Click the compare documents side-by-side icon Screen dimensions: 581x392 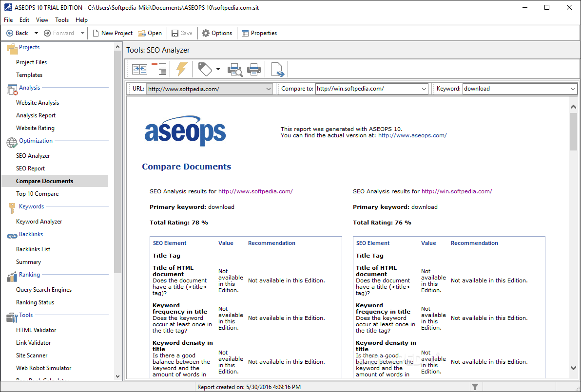click(x=140, y=69)
